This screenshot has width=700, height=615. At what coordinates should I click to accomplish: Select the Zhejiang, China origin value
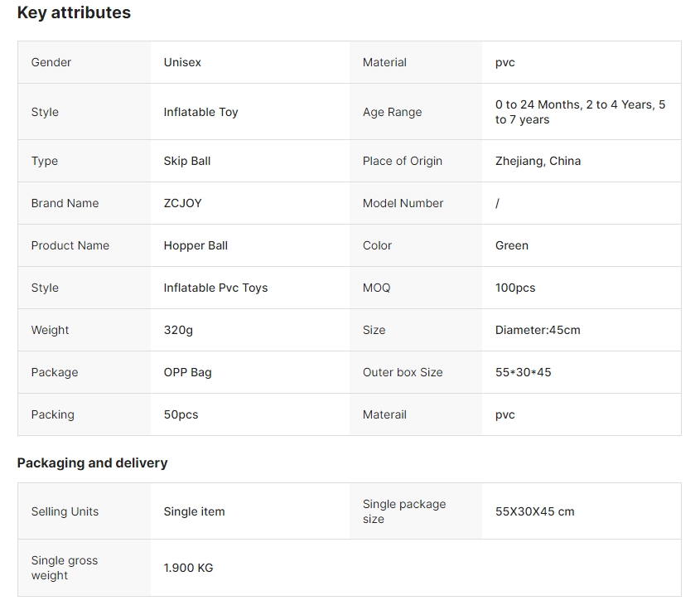point(538,161)
